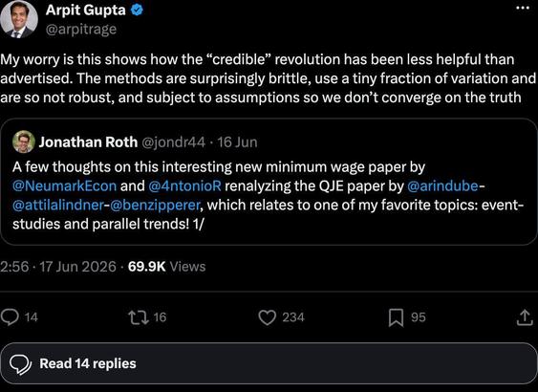The width and height of the screenshot is (538, 392).
Task: Click the 16 Jun quoted tweet date
Action: point(237,142)
